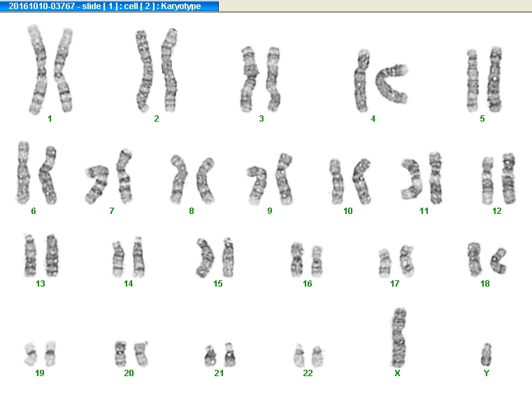Select the chromosome 2 pair
This screenshot has width=532, height=409.
coord(157,71)
